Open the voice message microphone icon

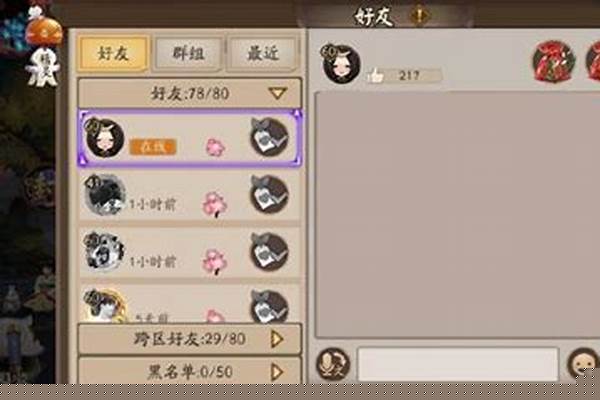333,364
